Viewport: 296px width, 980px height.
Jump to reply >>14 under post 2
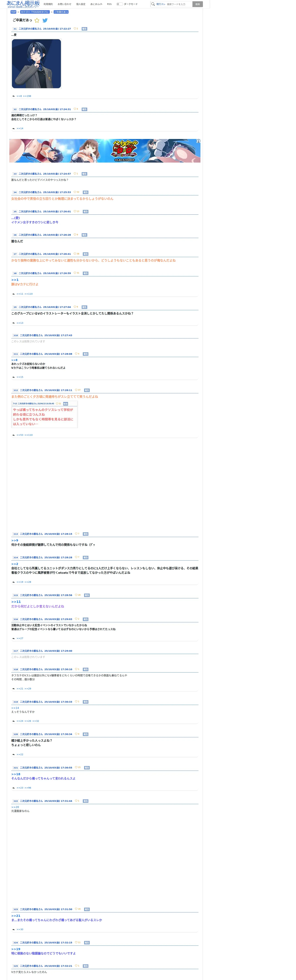[20, 129]
